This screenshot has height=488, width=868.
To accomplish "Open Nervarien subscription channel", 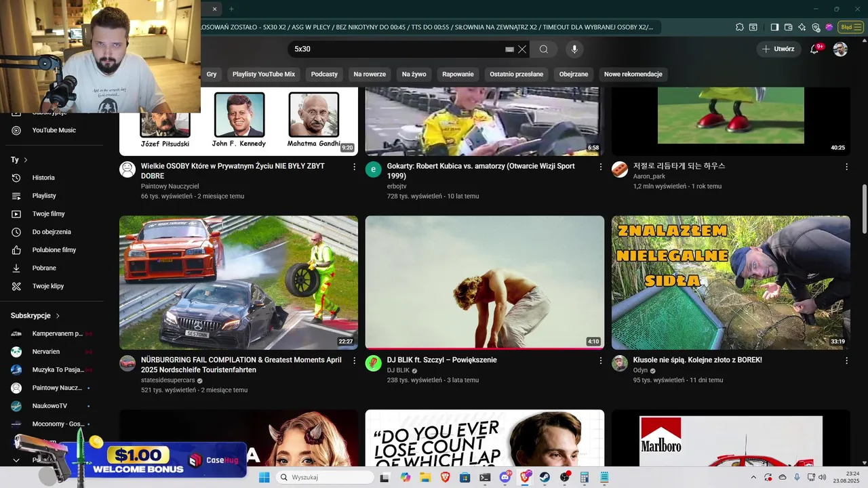I will point(53,352).
